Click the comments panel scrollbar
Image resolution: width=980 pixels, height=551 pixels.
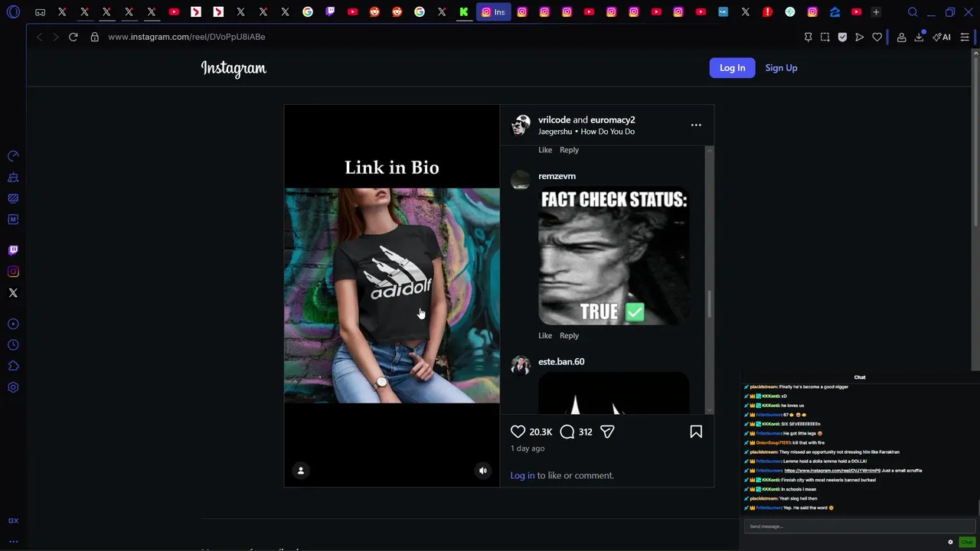coord(709,303)
